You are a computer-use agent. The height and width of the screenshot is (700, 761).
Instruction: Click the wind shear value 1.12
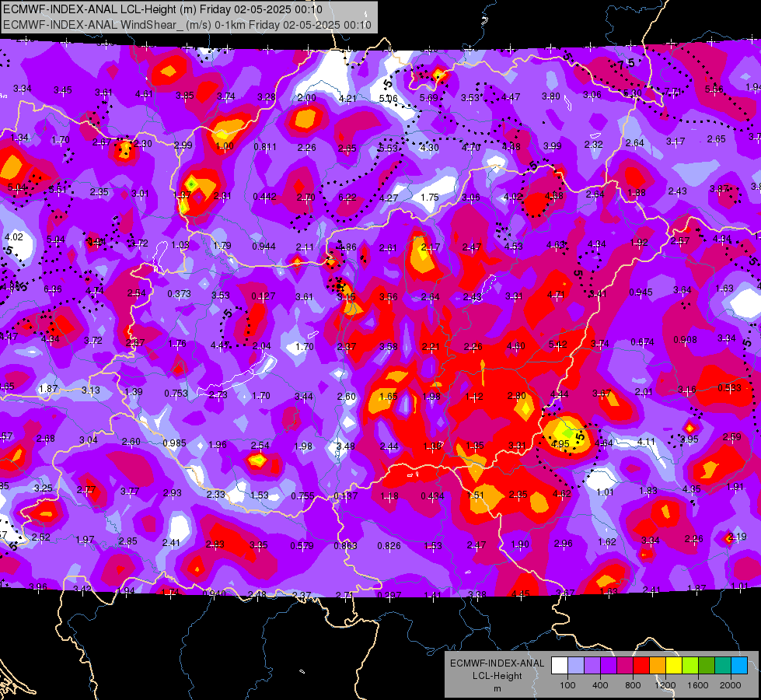click(473, 397)
